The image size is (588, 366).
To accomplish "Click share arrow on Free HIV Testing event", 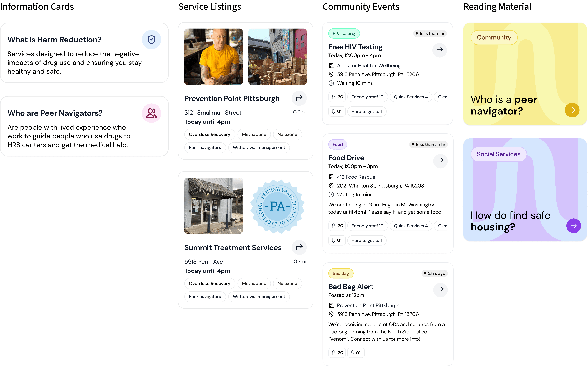I will click(439, 50).
